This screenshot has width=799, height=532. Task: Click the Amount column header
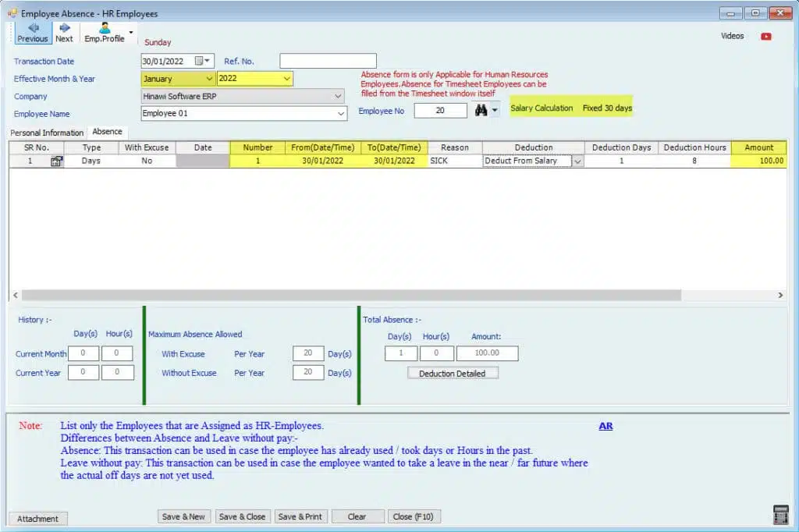pyautogui.click(x=758, y=147)
